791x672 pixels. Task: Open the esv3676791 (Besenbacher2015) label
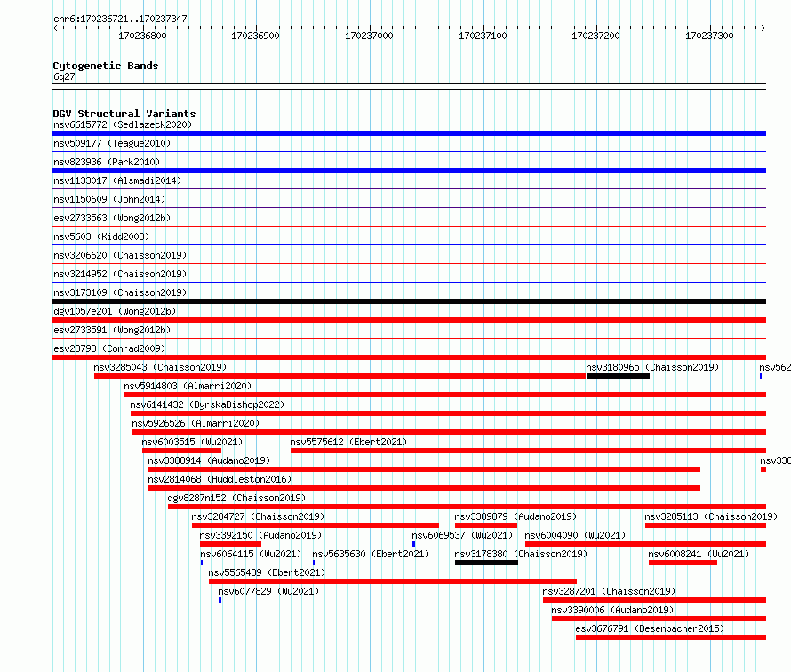(650, 628)
